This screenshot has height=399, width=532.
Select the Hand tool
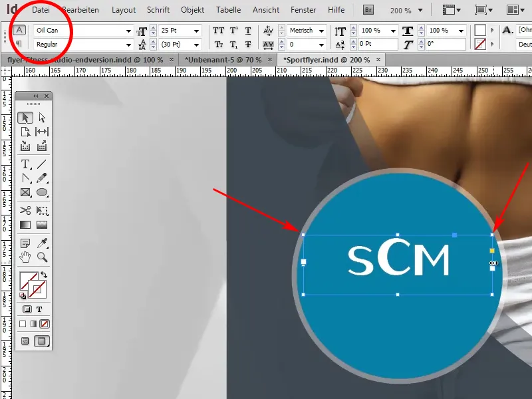tap(25, 257)
